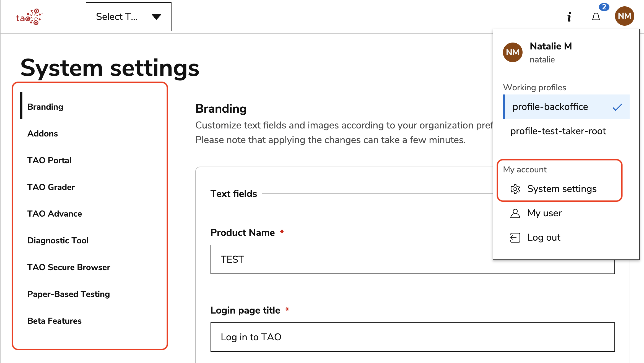Open the notifications bell

[596, 17]
